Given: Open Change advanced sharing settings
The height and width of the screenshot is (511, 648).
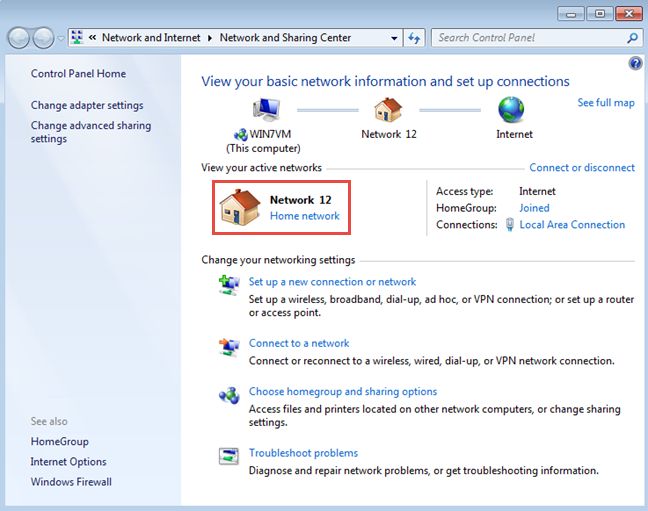Looking at the screenshot, I should click(x=91, y=132).
